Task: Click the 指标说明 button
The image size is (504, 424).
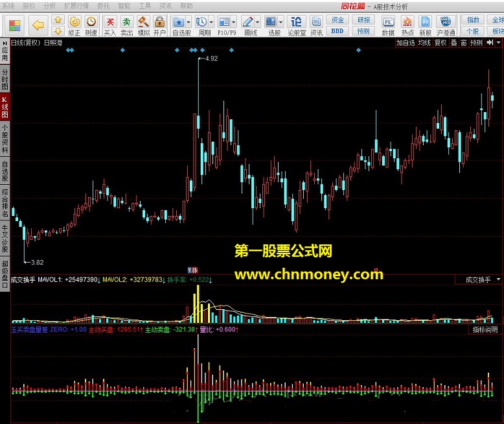Action: click(x=485, y=329)
